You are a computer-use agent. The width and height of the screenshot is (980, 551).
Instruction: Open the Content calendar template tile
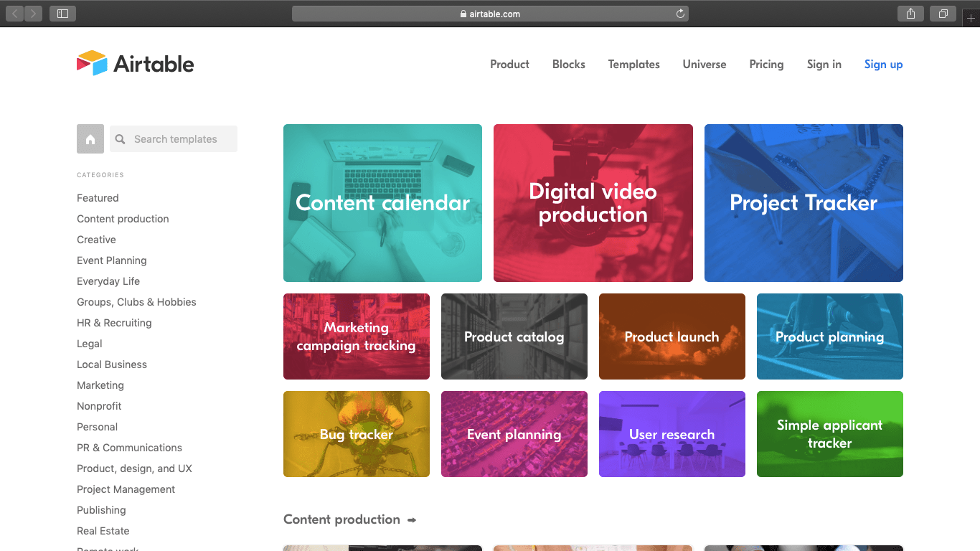click(x=382, y=203)
